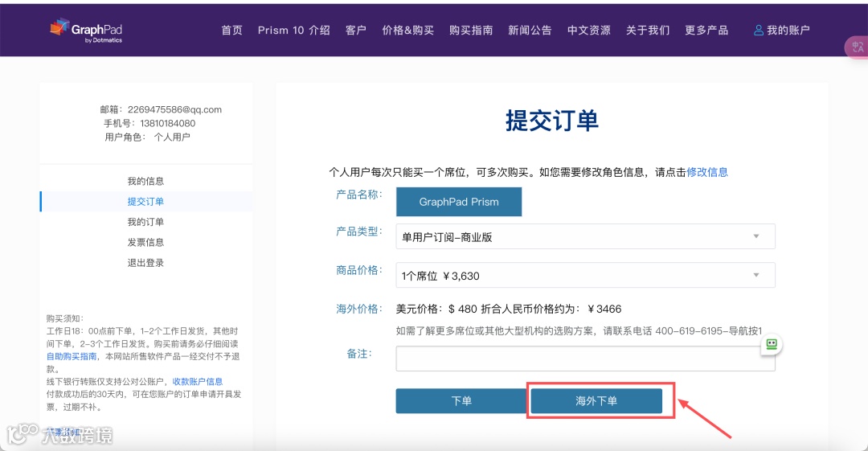This screenshot has height=451, width=868.
Task: Select 我的信息 in the sidebar
Action: pyautogui.click(x=145, y=181)
